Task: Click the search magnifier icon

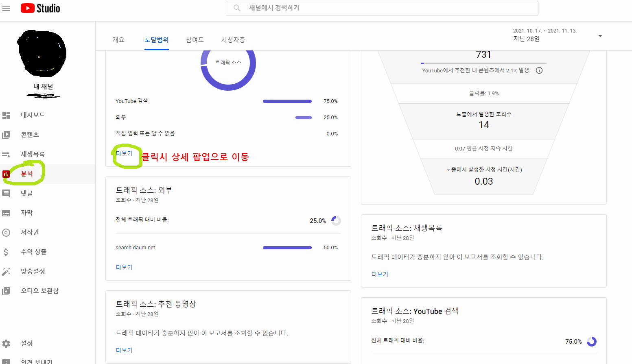Action: coord(237,8)
